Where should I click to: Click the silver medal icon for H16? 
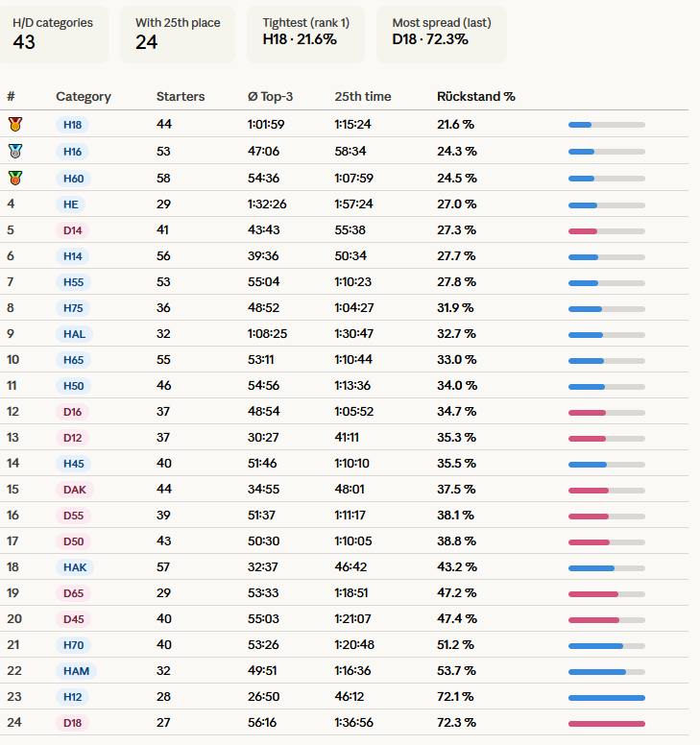[x=14, y=151]
